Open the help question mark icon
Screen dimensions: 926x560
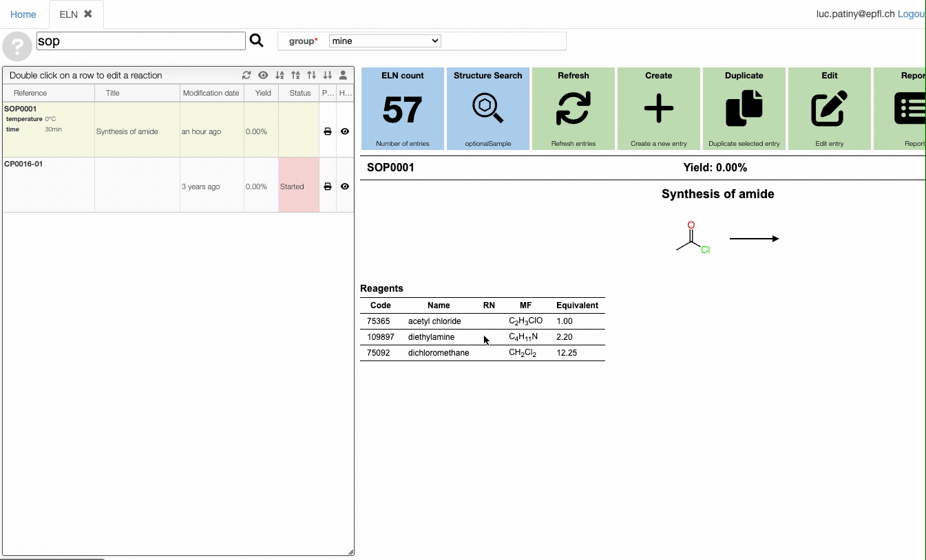click(17, 47)
